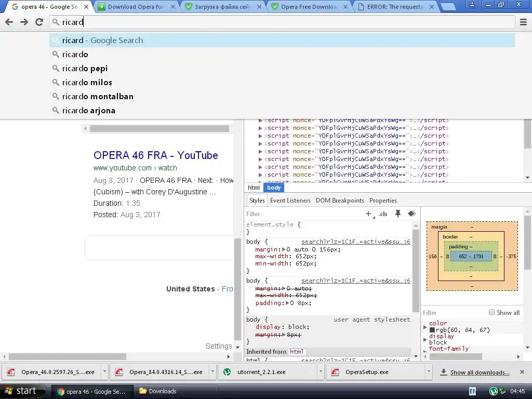
Task: Close the 'Opera Free Download' tab
Action: [x=345, y=7]
